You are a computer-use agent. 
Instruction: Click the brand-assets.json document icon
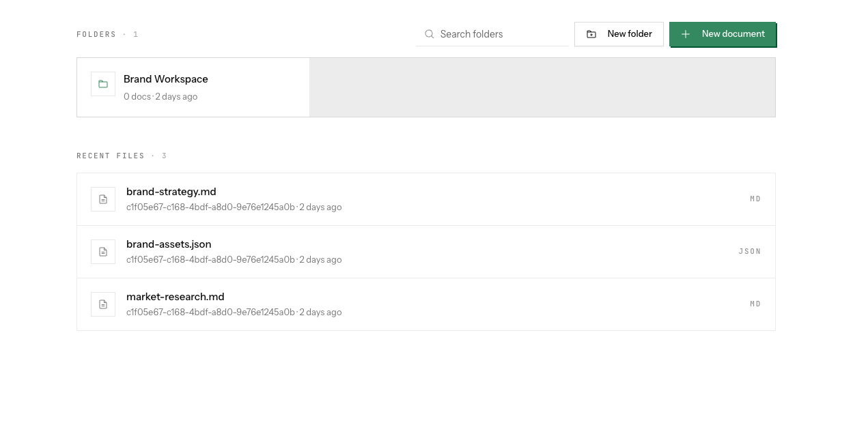tap(103, 252)
